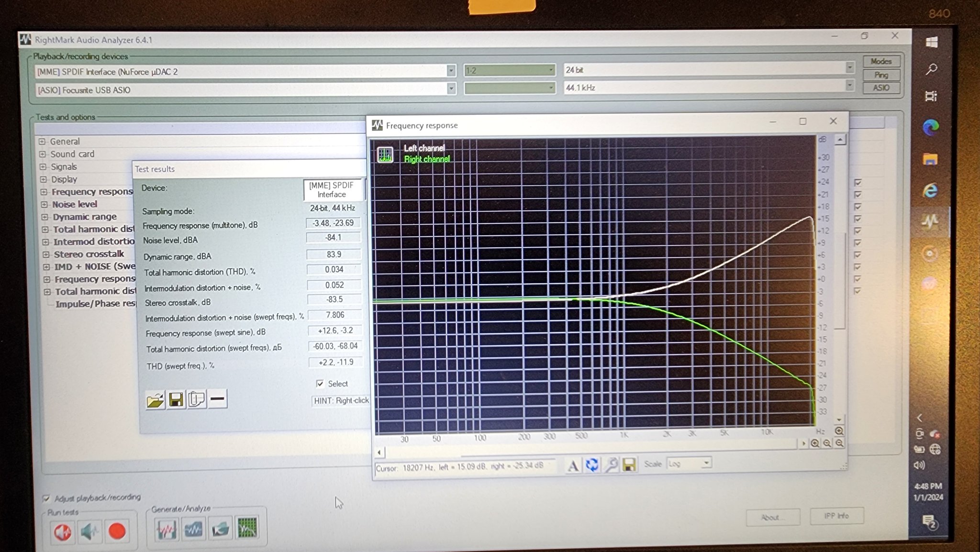Click the minus remove-slot icon in Test results
Screen dimensions: 980x552
click(218, 398)
